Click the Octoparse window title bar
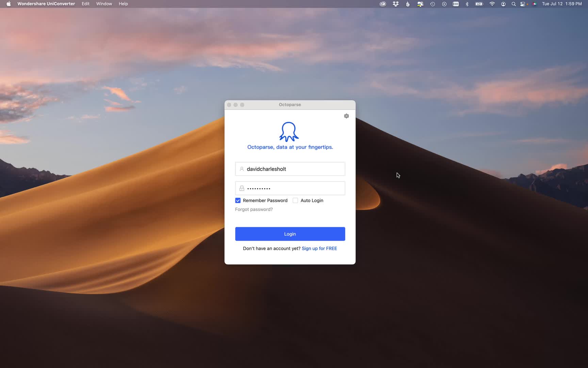The height and width of the screenshot is (368, 588). [290, 105]
